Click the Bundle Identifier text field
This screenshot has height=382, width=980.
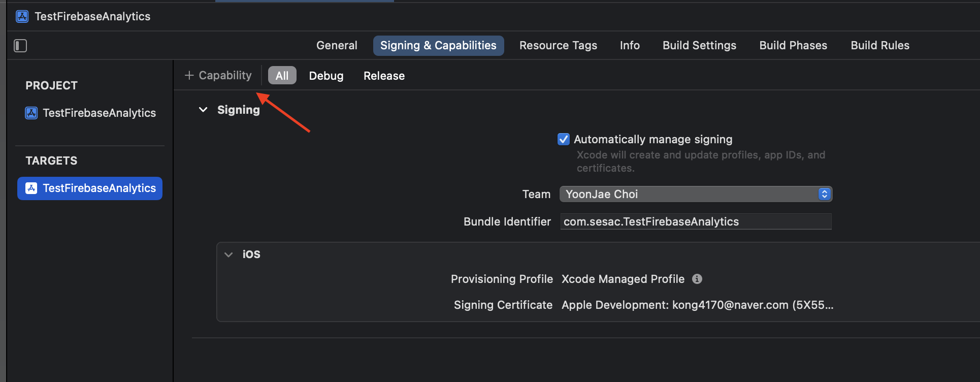(696, 221)
